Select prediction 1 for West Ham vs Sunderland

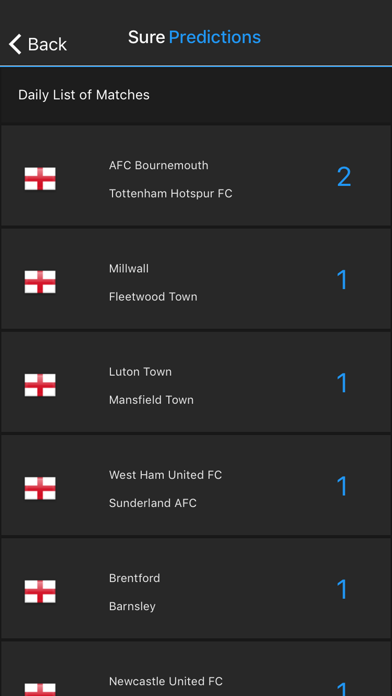tap(342, 486)
